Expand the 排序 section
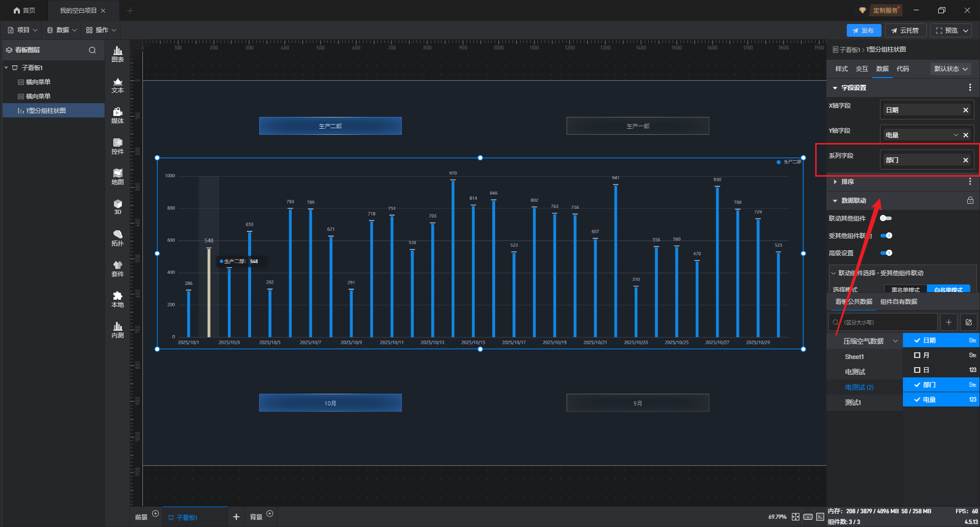980x527 pixels. pos(835,182)
